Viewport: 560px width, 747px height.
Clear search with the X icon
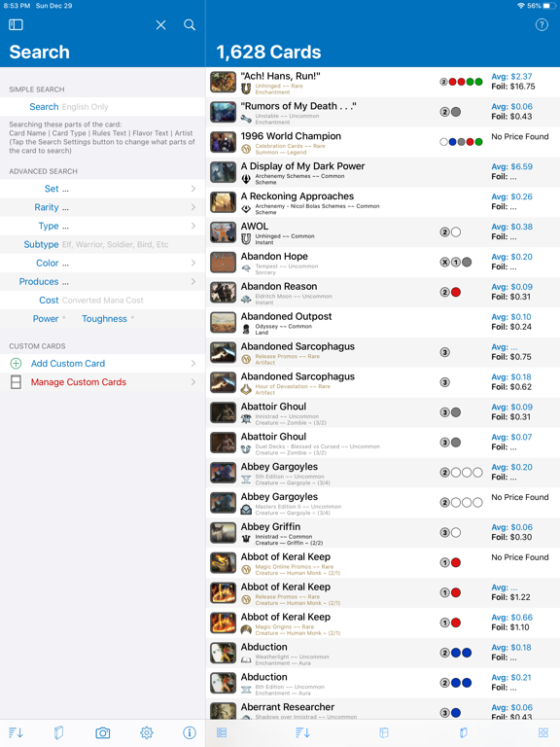(161, 24)
